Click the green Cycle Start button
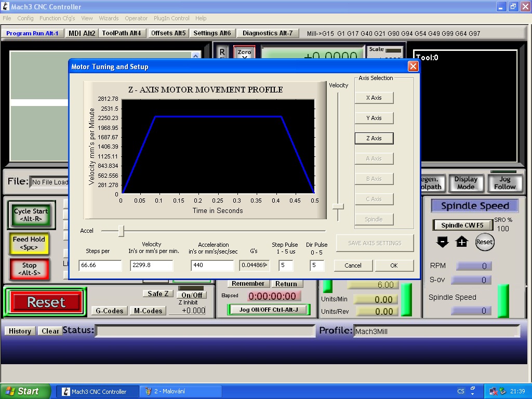This screenshot has width=532, height=399. (x=31, y=215)
